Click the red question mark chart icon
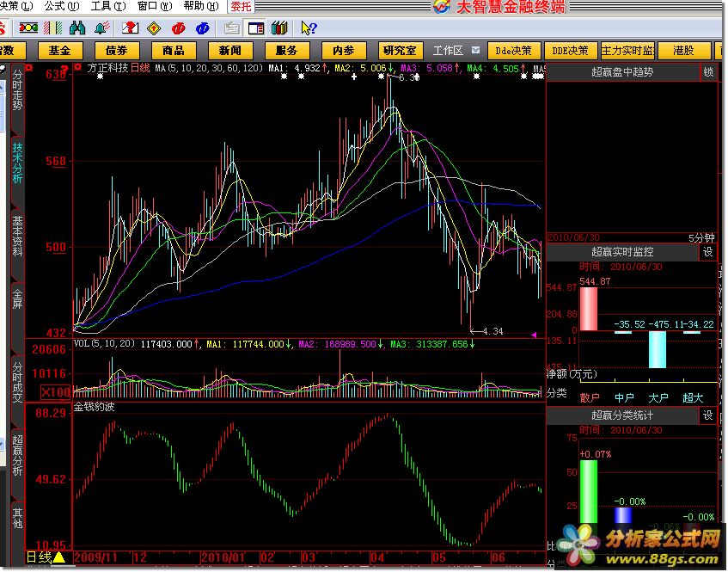Screen dimensions: 728x572 (x=130, y=28)
